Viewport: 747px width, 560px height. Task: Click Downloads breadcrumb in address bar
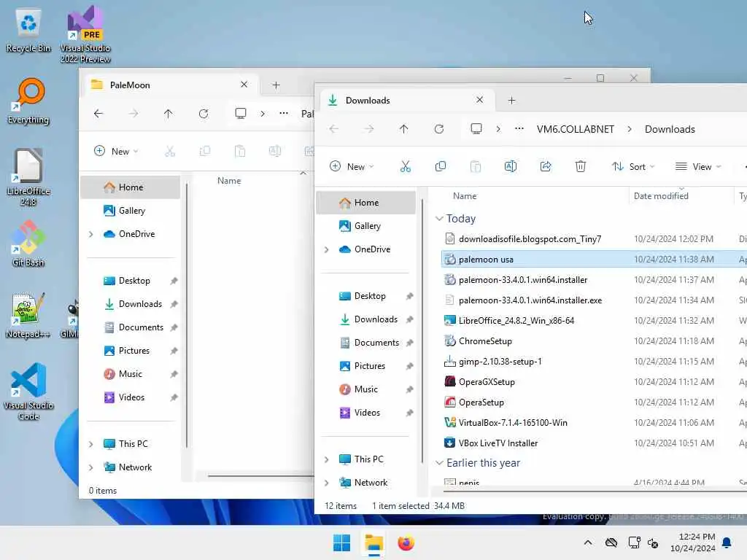tap(670, 129)
